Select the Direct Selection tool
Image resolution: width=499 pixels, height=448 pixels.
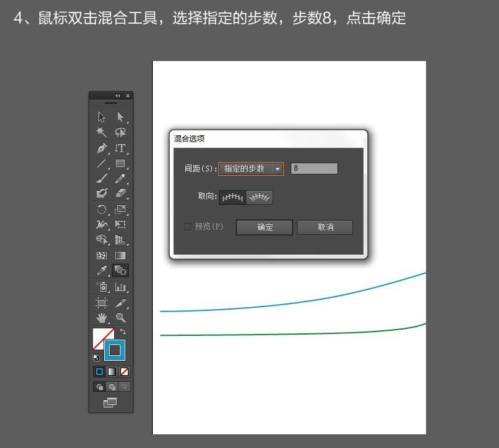click(120, 117)
